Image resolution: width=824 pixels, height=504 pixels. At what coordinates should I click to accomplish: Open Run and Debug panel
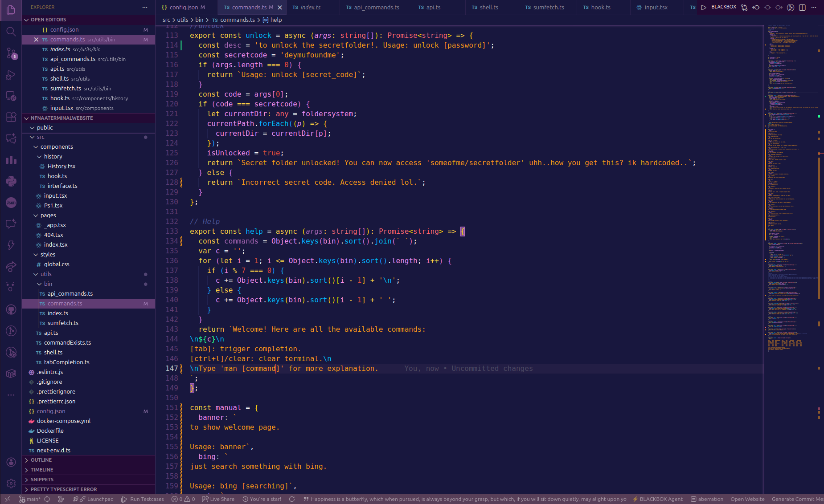(x=11, y=75)
